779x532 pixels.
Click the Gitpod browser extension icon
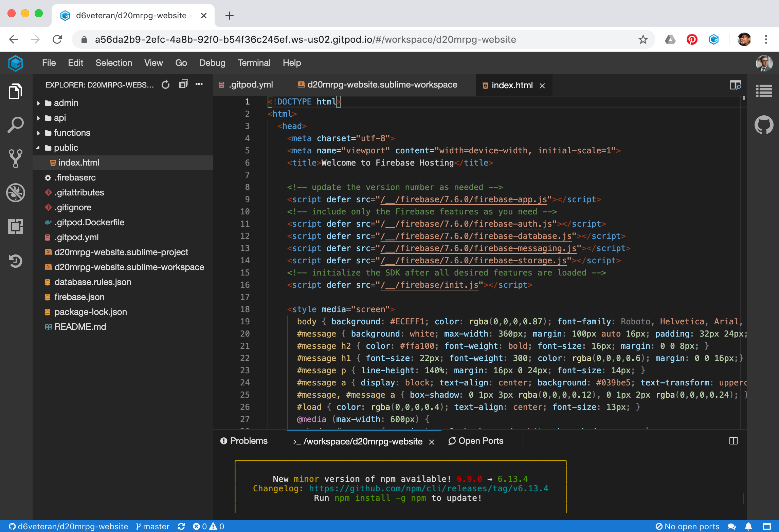click(713, 40)
